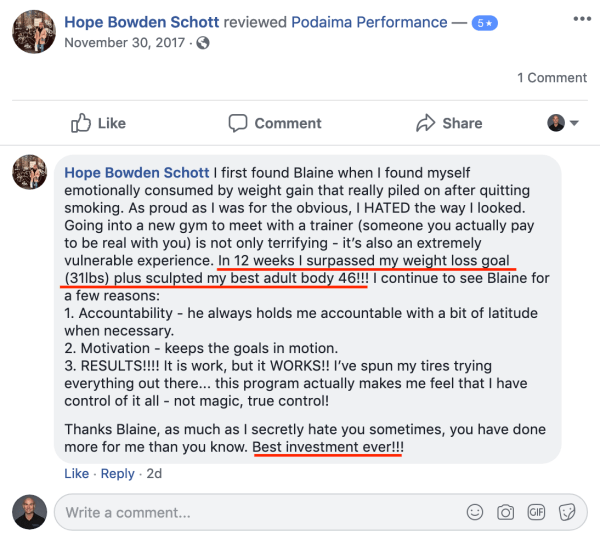This screenshot has height=534, width=600.
Task: Like the comment via Like link
Action: click(77, 474)
